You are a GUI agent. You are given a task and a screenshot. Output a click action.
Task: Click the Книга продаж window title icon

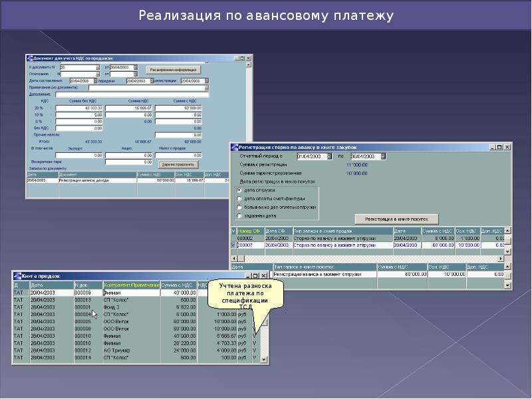click(17, 276)
